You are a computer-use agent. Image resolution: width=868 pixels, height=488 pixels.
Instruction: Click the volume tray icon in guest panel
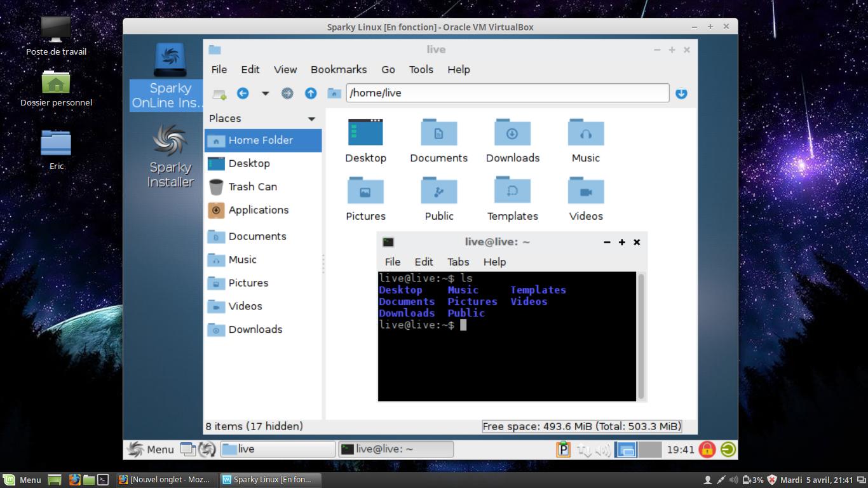pos(603,450)
